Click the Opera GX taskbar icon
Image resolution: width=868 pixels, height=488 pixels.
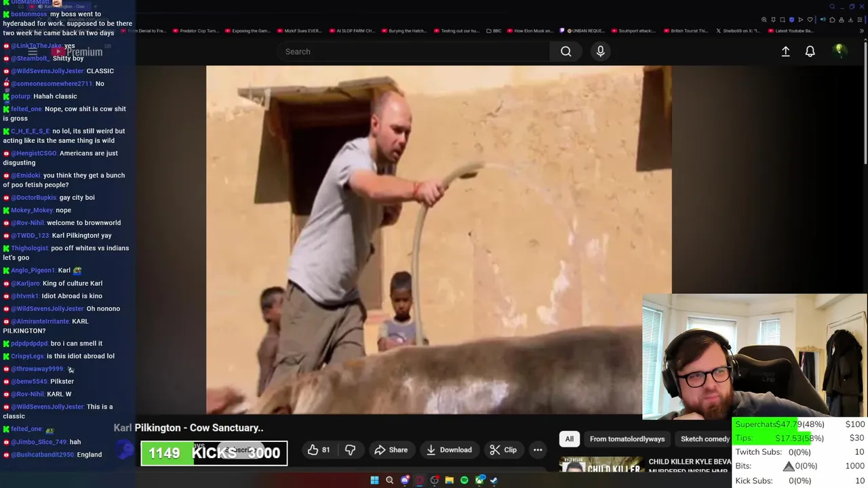pos(420,480)
